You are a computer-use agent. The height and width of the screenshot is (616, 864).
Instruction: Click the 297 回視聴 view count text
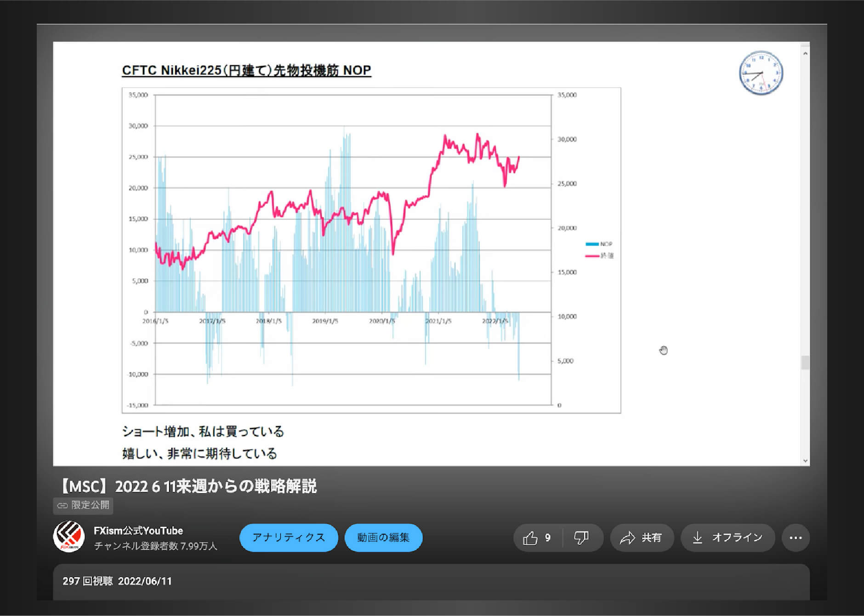(88, 581)
